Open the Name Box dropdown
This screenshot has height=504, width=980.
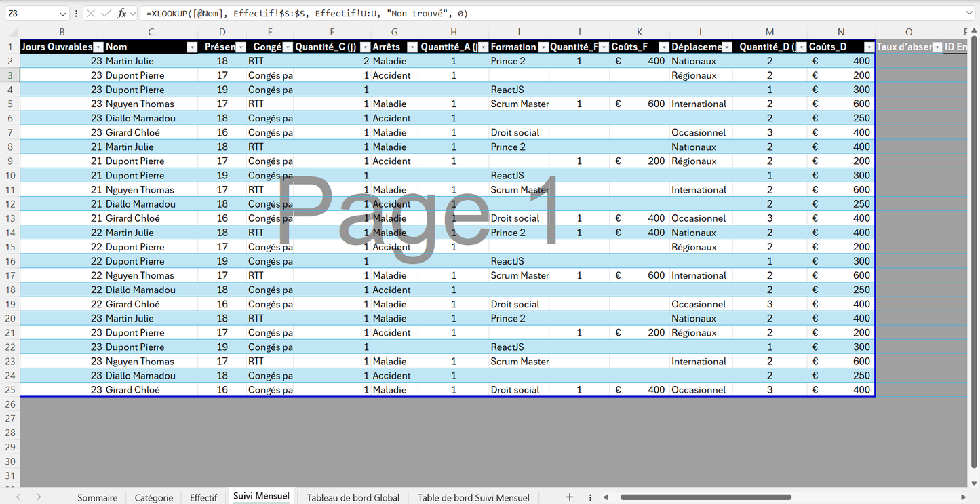(64, 13)
